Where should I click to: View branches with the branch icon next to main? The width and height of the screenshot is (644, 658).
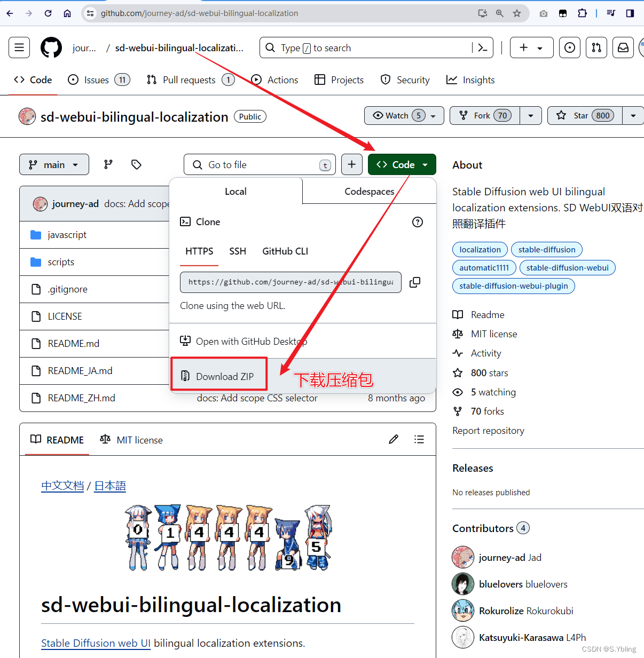coord(108,164)
